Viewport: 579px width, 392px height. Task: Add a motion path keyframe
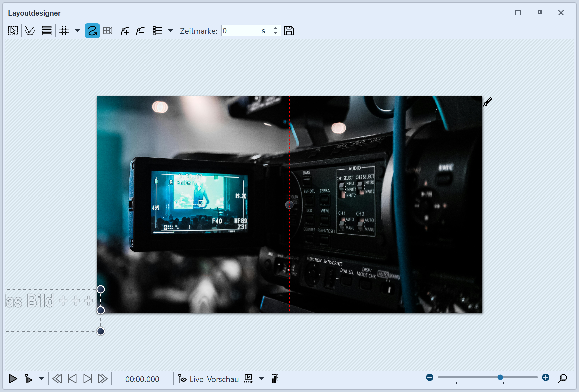[125, 31]
